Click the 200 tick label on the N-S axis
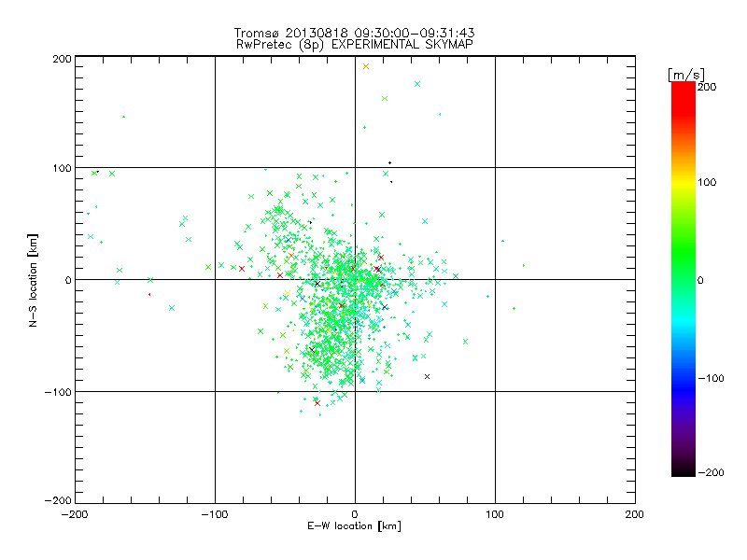 (62, 59)
